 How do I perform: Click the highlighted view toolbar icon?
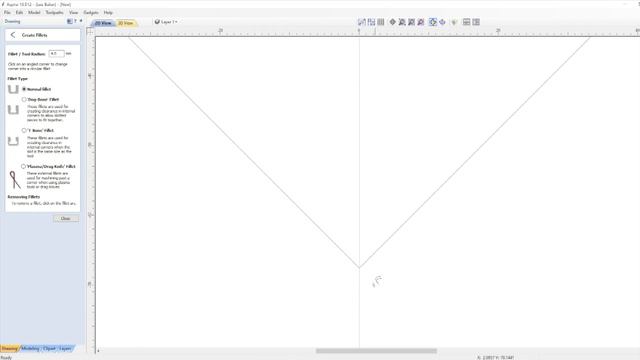pyautogui.click(x=433, y=22)
